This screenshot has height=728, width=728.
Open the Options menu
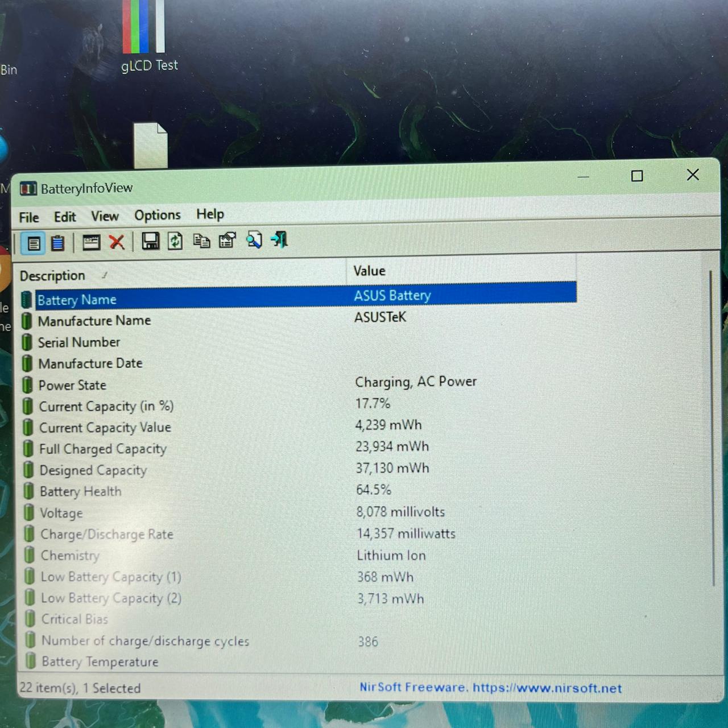pyautogui.click(x=158, y=215)
